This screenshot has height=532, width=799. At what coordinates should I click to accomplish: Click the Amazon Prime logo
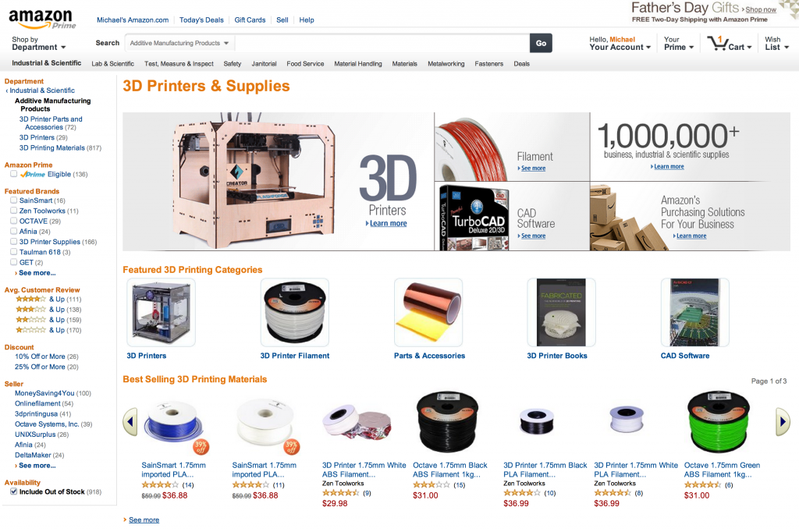42,20
